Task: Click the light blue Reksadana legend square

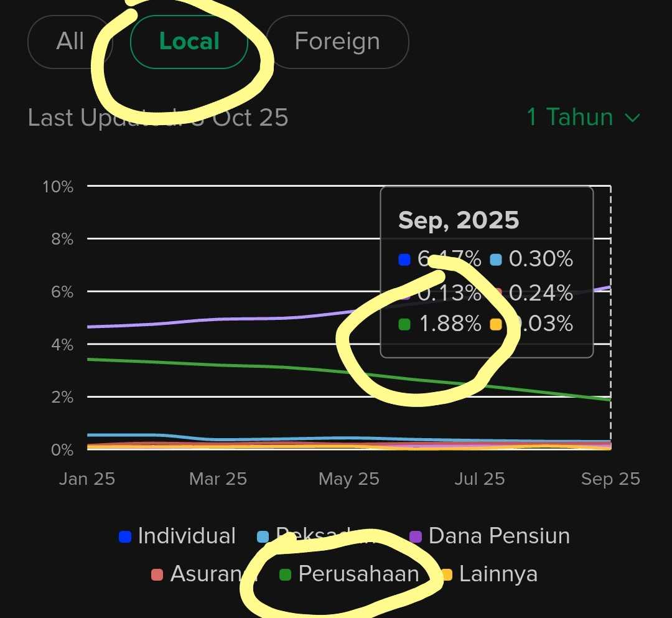Action: pyautogui.click(x=263, y=536)
